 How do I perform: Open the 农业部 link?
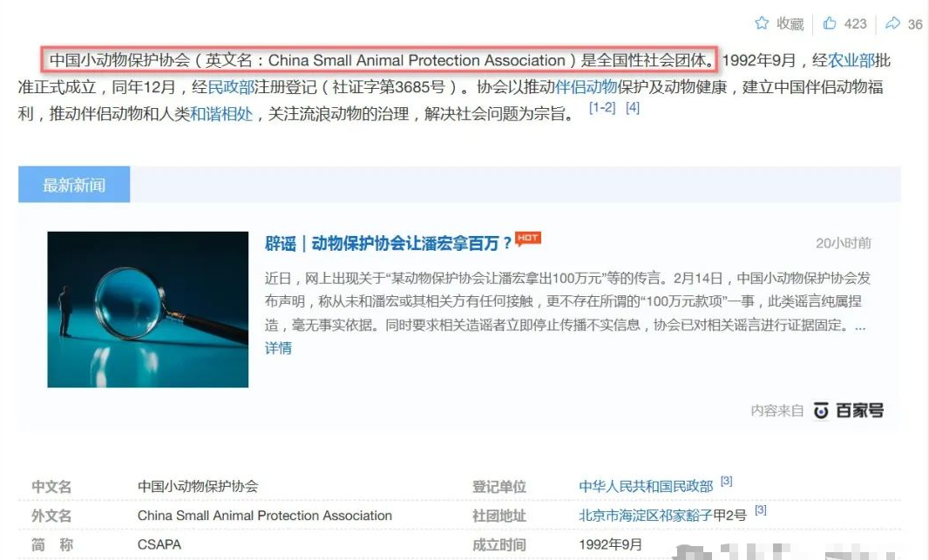[x=851, y=60]
